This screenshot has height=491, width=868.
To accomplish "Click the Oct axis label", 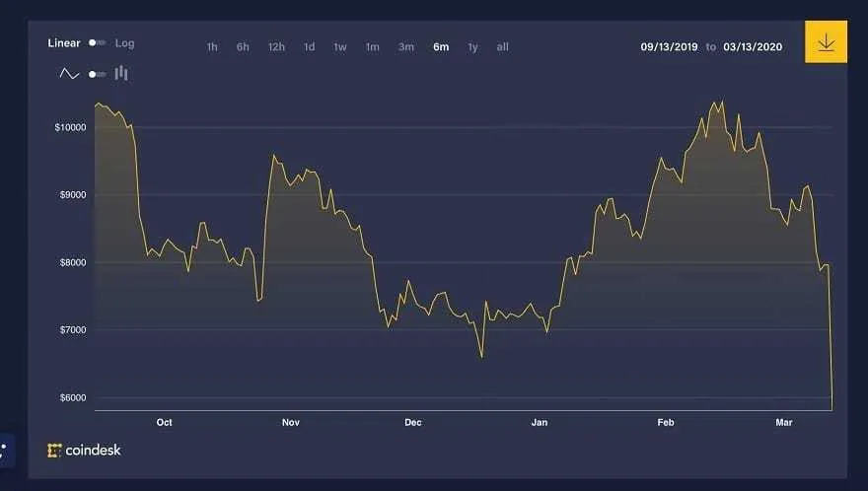I will point(164,422).
